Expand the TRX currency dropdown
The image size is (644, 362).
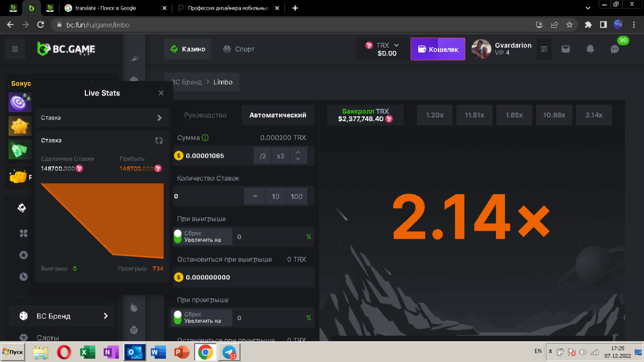click(396, 46)
